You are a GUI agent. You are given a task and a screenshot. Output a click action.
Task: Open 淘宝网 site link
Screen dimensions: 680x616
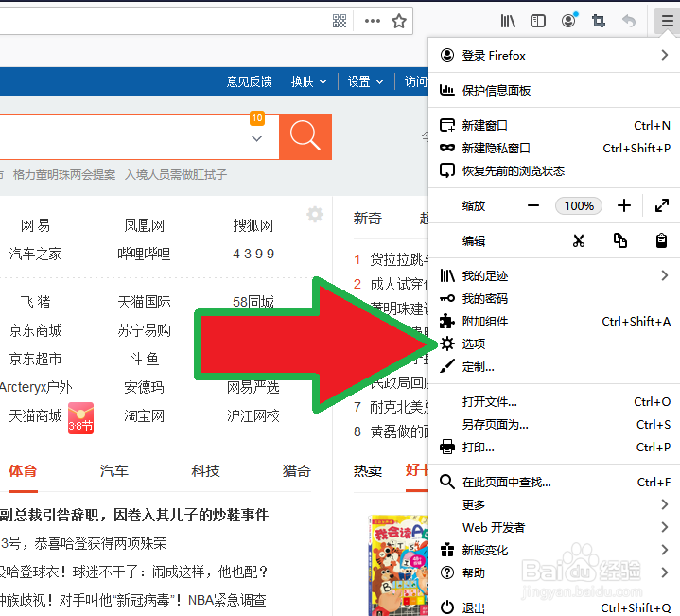(144, 415)
